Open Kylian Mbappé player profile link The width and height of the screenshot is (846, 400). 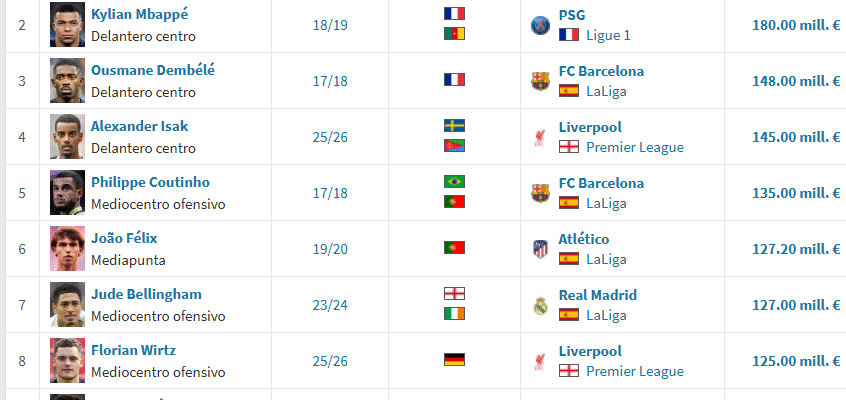[139, 15]
